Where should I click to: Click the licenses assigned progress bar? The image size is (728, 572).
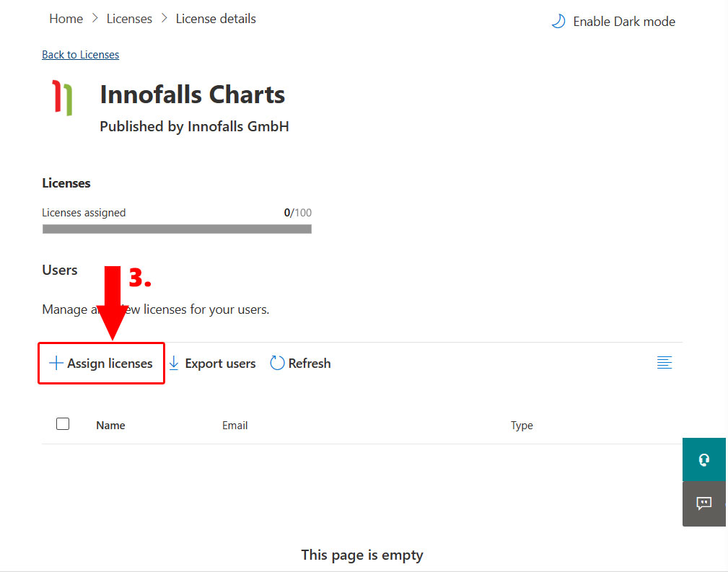pyautogui.click(x=177, y=229)
